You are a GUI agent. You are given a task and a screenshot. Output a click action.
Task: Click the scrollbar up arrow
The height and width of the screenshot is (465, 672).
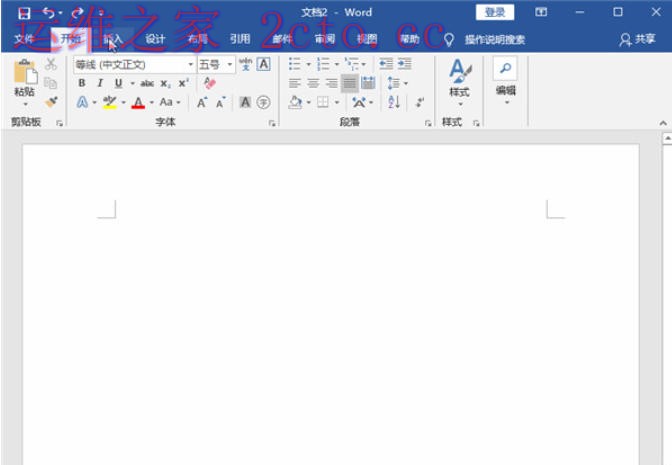click(x=667, y=138)
